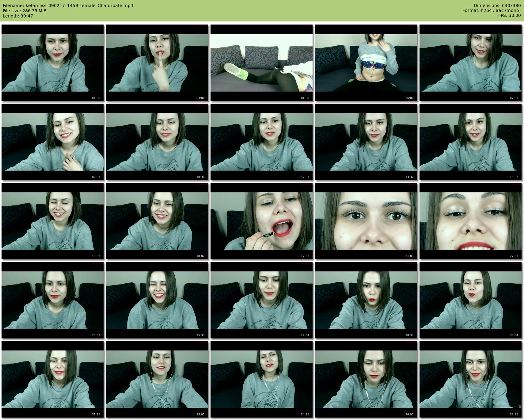Select the frame stamped 03:00
The image size is (524, 420).
157,63
